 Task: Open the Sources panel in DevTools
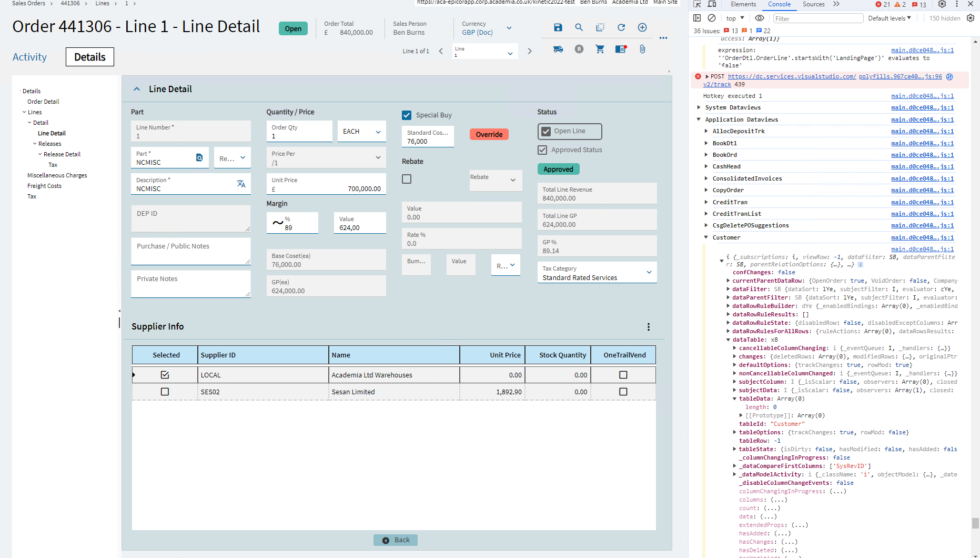tap(814, 4)
